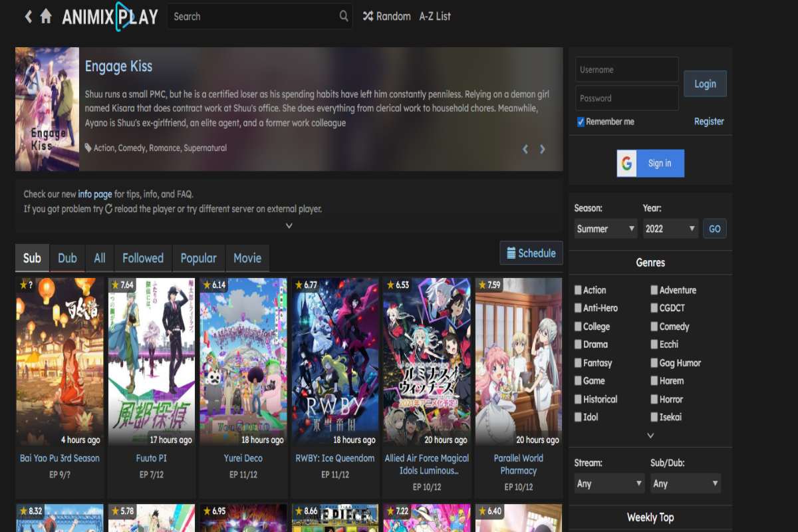Click the star rating on Fuuto PI
Image resolution: width=798 pixels, height=532 pixels.
point(122,285)
